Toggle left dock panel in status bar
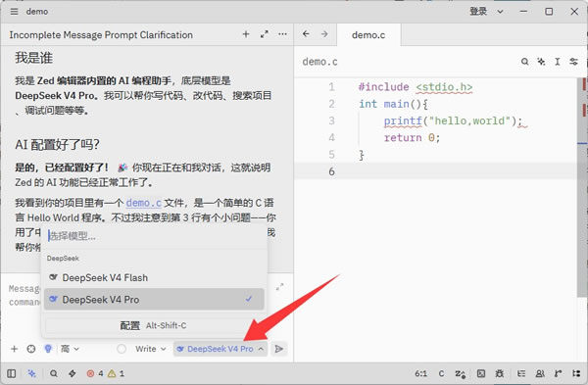 [11, 373]
